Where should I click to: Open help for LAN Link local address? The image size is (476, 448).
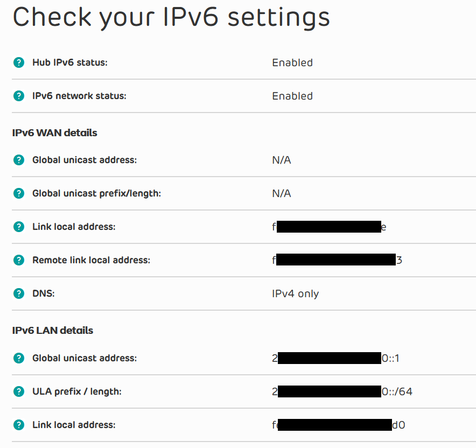click(x=19, y=425)
